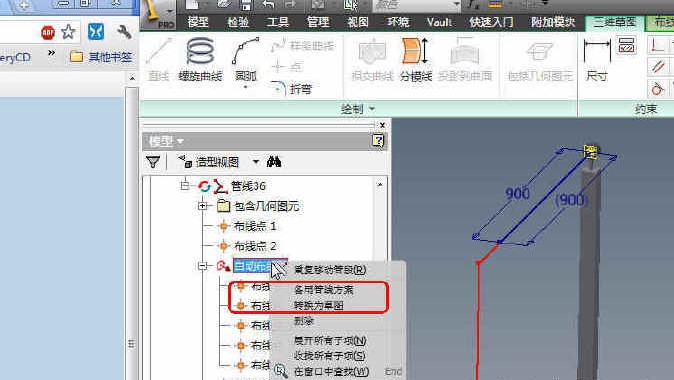Viewport: 674px width, 380px height.
Task: Click the Save icon in quick access toolbar
Action: (246, 5)
